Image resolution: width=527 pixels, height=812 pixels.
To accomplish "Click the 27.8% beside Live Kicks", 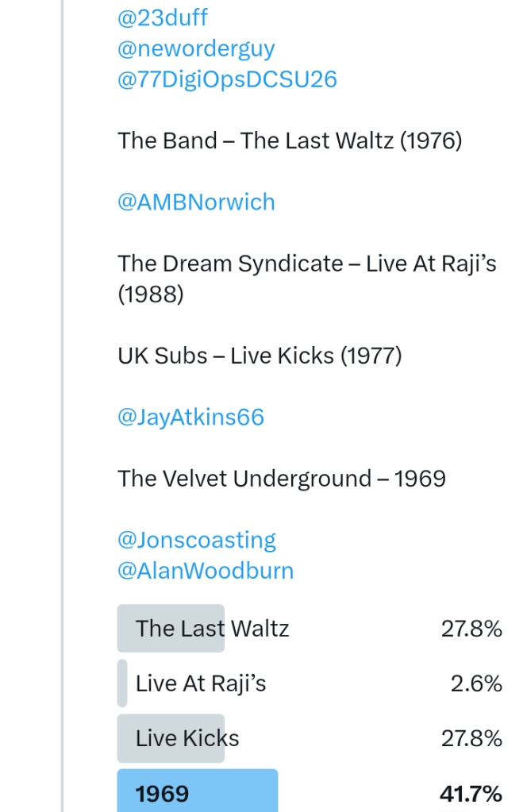I will [x=471, y=738].
